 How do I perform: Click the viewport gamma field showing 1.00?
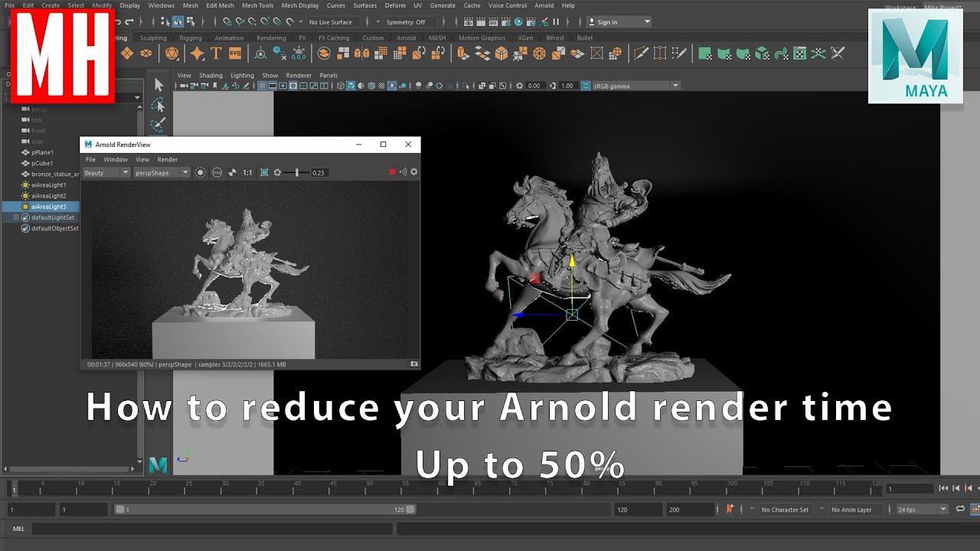pyautogui.click(x=567, y=86)
